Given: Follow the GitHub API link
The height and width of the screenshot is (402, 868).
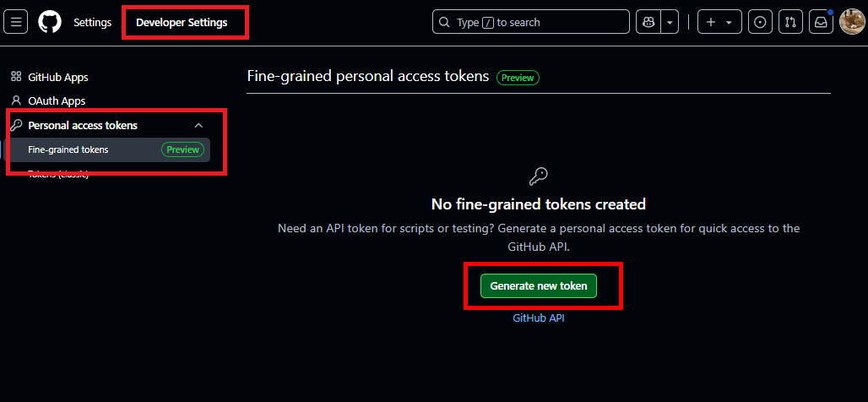Looking at the screenshot, I should pyautogui.click(x=539, y=318).
